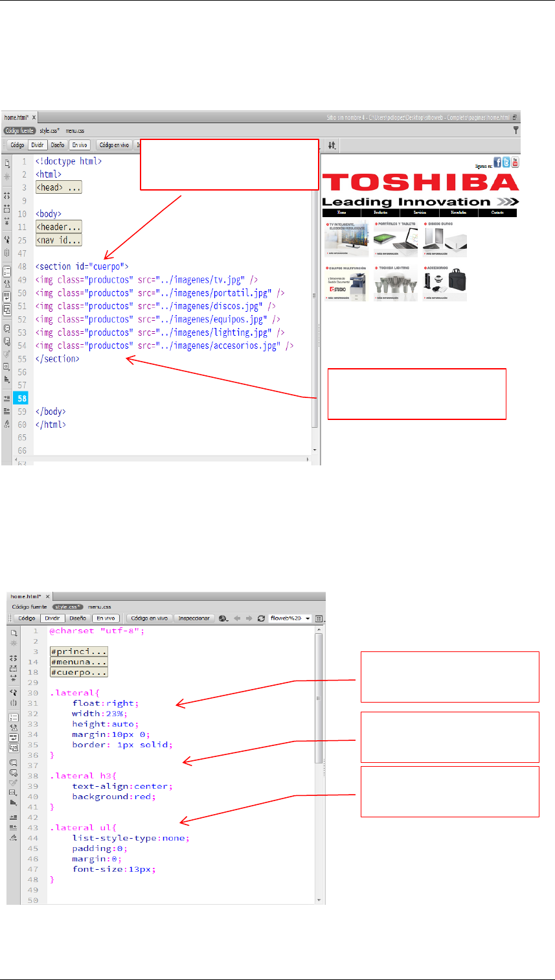Open Twitter icon in Toshiba preview
555x980 pixels.
coord(506,162)
